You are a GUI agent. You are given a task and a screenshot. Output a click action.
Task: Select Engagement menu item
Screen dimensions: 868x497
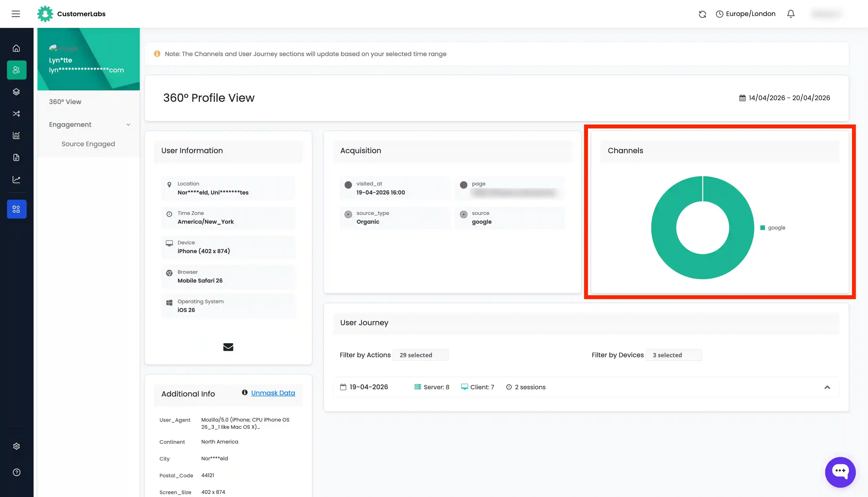(70, 125)
